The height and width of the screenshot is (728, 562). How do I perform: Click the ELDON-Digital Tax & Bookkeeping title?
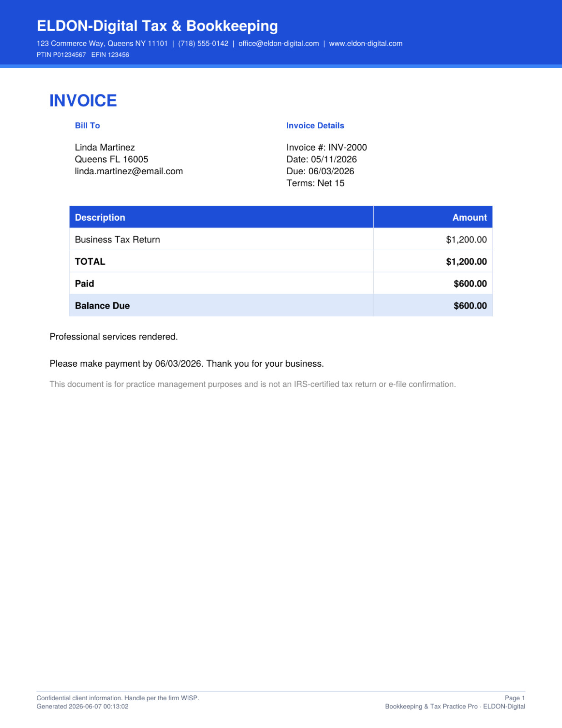(x=157, y=26)
